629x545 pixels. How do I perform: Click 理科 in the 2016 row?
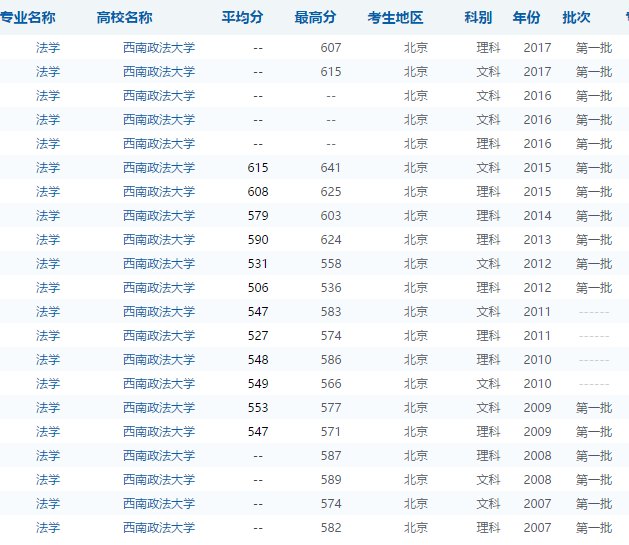click(488, 144)
